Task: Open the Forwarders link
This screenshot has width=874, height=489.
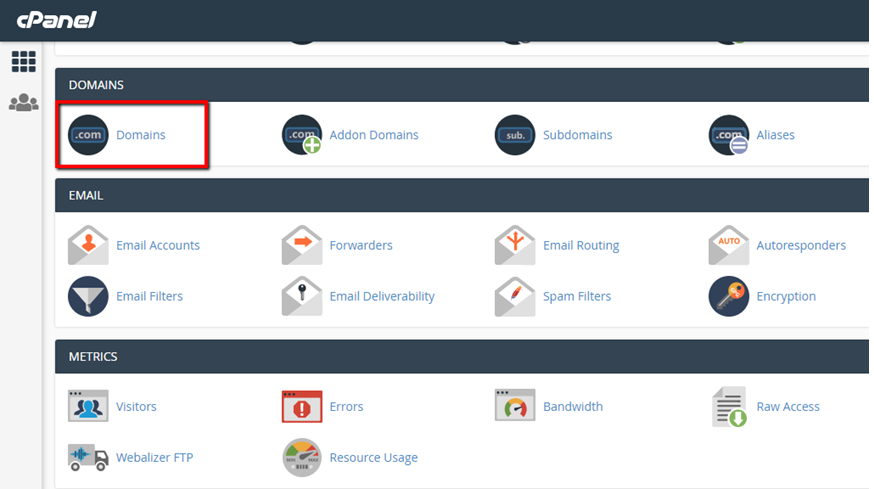Action: pyautogui.click(x=361, y=245)
